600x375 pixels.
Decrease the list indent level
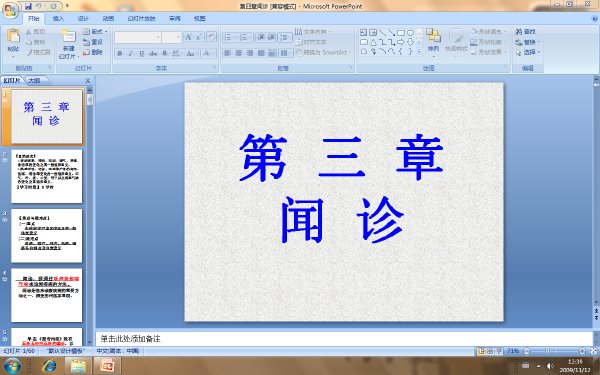(261, 37)
